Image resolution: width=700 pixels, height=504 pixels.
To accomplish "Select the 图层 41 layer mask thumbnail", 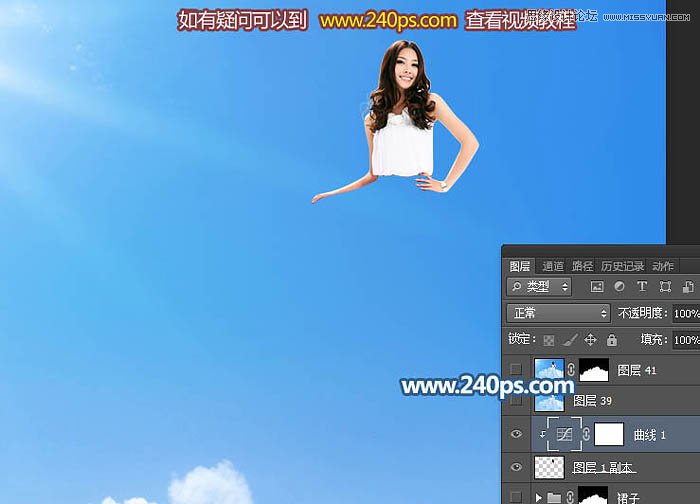I will click(595, 370).
